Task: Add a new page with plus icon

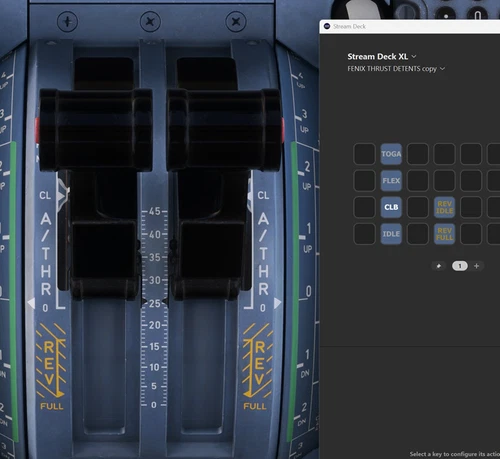Action: click(x=476, y=266)
